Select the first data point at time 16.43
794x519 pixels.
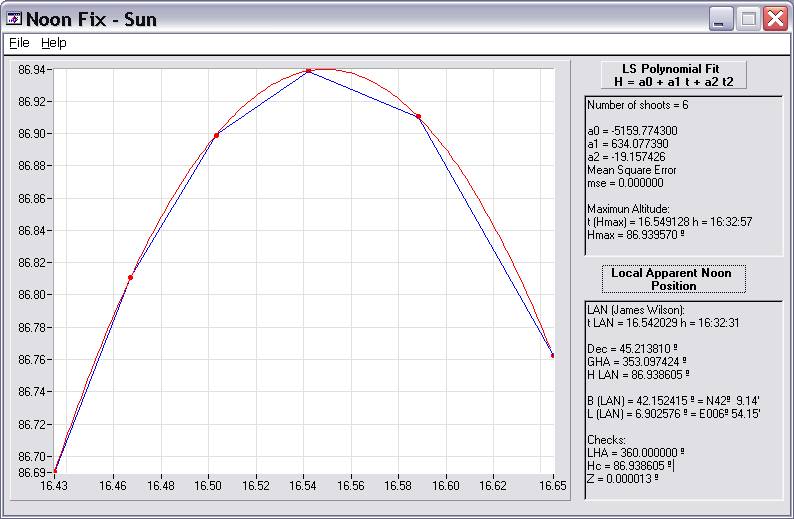pyautogui.click(x=55, y=471)
